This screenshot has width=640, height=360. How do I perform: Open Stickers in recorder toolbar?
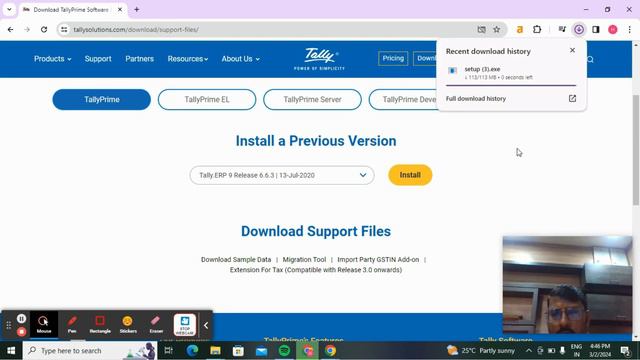(x=128, y=325)
